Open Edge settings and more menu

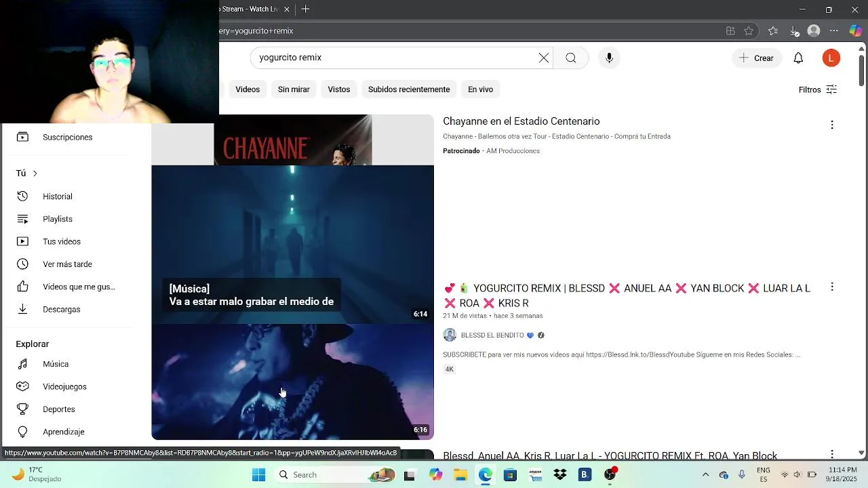(834, 31)
